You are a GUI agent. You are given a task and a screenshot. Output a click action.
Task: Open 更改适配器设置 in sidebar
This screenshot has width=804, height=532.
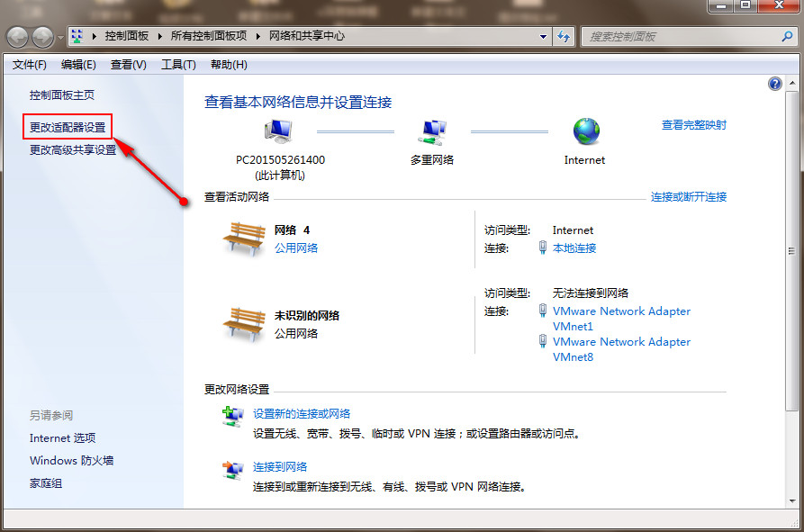[x=68, y=126]
